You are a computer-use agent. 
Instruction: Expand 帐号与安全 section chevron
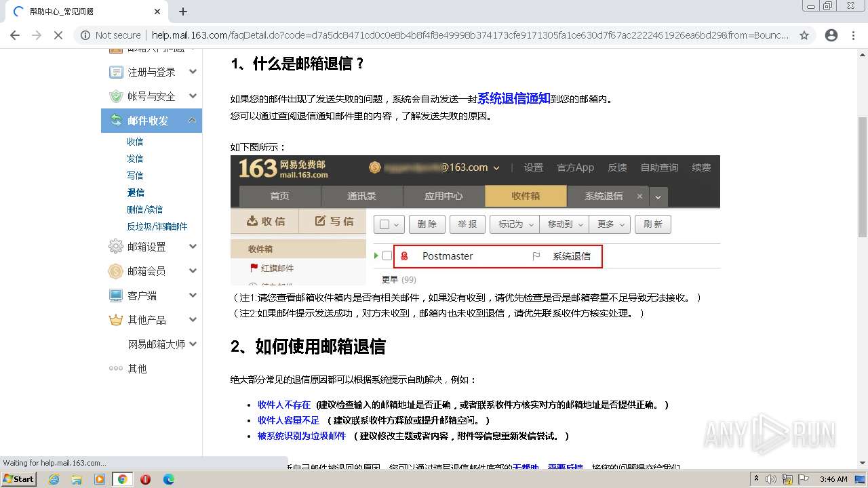pyautogui.click(x=193, y=96)
